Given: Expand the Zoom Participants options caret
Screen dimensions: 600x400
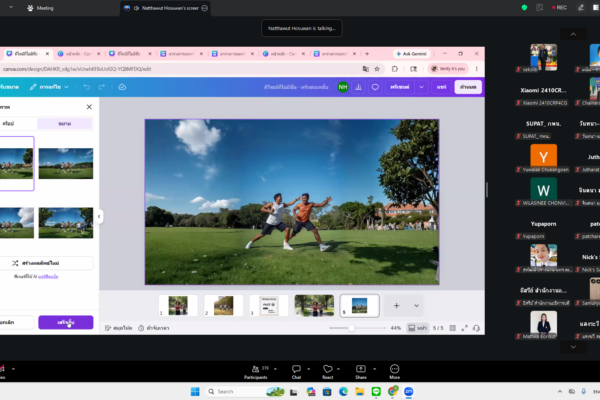Looking at the screenshot, I should 275,369.
